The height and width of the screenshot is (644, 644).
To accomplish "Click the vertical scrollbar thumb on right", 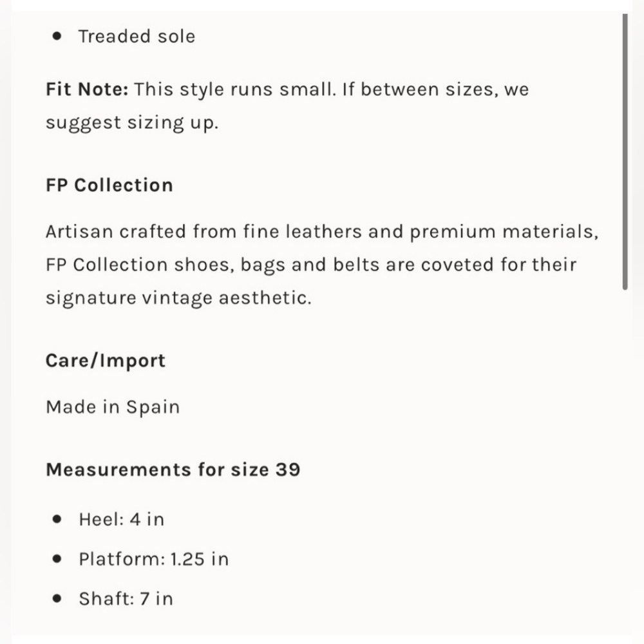I will pos(625,152).
